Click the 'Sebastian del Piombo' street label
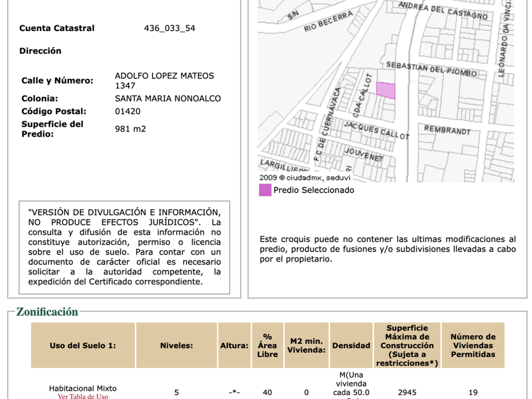 (x=431, y=69)
